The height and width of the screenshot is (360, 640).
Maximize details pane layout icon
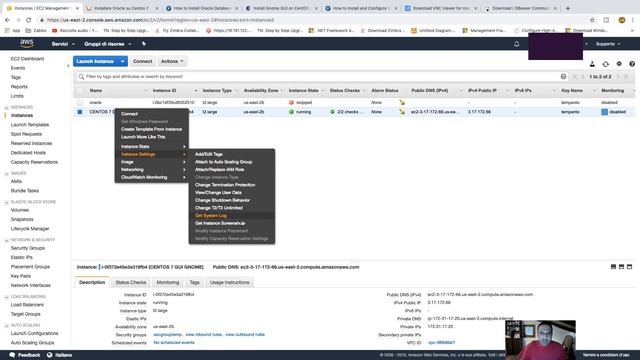[629, 267]
